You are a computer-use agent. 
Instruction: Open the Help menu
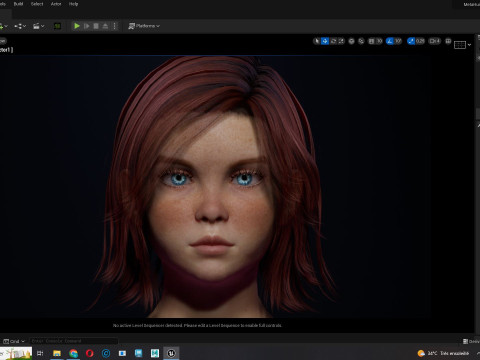click(x=73, y=4)
